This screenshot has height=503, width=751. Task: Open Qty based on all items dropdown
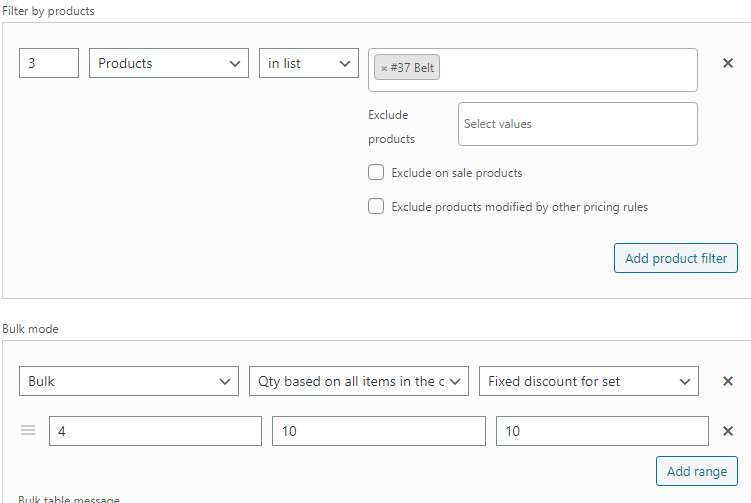click(359, 381)
